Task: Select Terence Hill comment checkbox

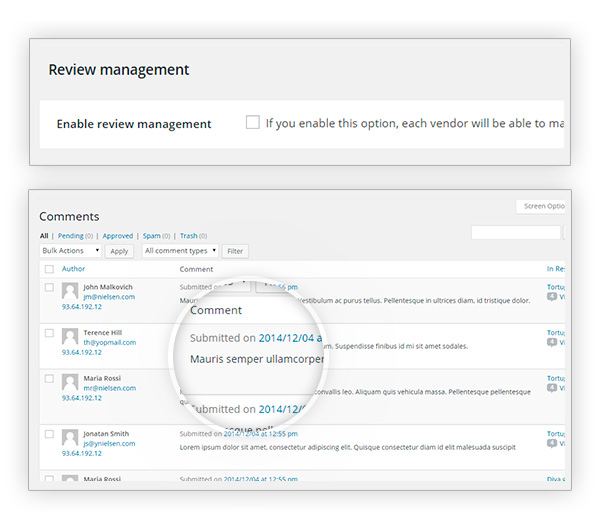Action: pyautogui.click(x=49, y=333)
